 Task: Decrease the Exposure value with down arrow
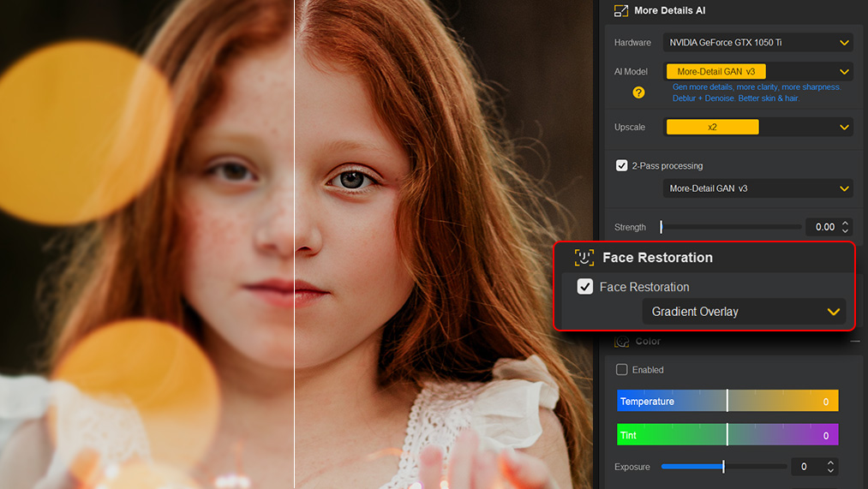click(x=830, y=471)
